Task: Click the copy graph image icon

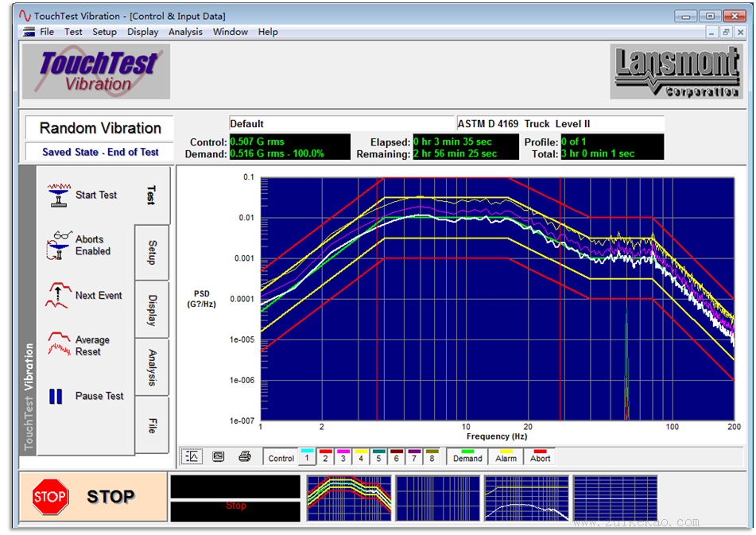Action: (219, 456)
